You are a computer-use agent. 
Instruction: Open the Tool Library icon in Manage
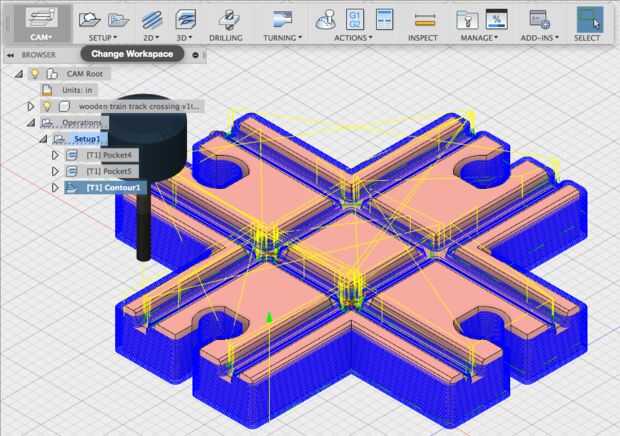(x=467, y=19)
